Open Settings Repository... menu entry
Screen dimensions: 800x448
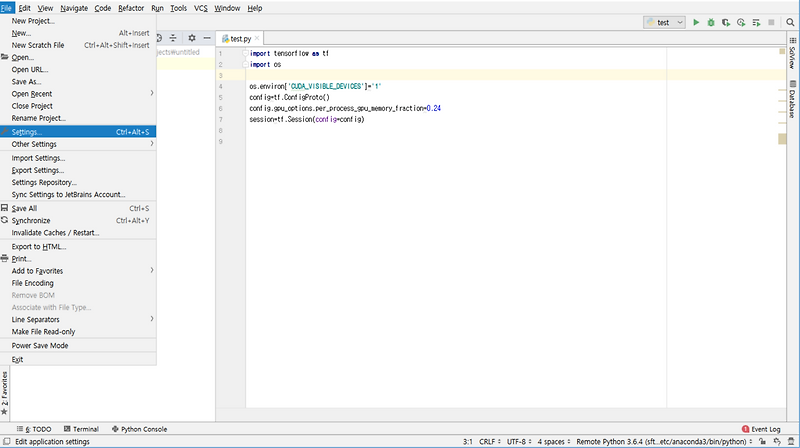[x=78, y=183]
